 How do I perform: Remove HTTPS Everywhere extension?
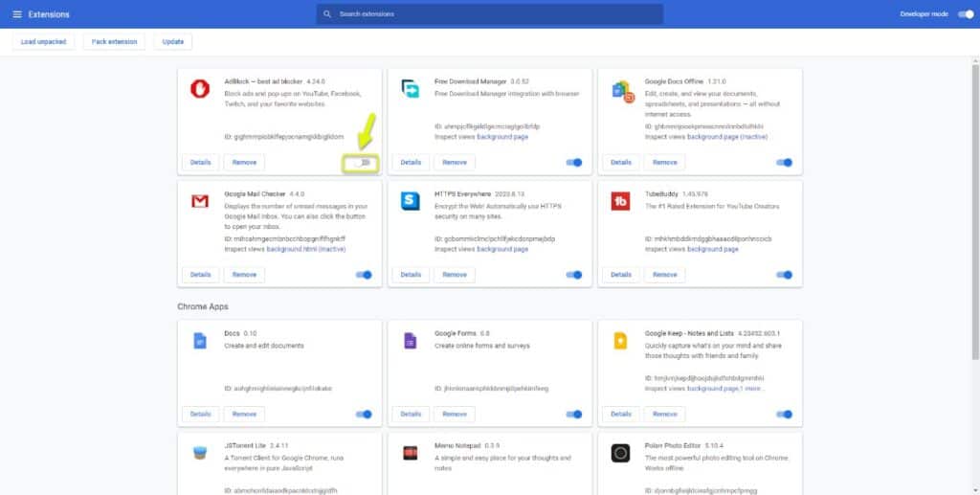455,275
